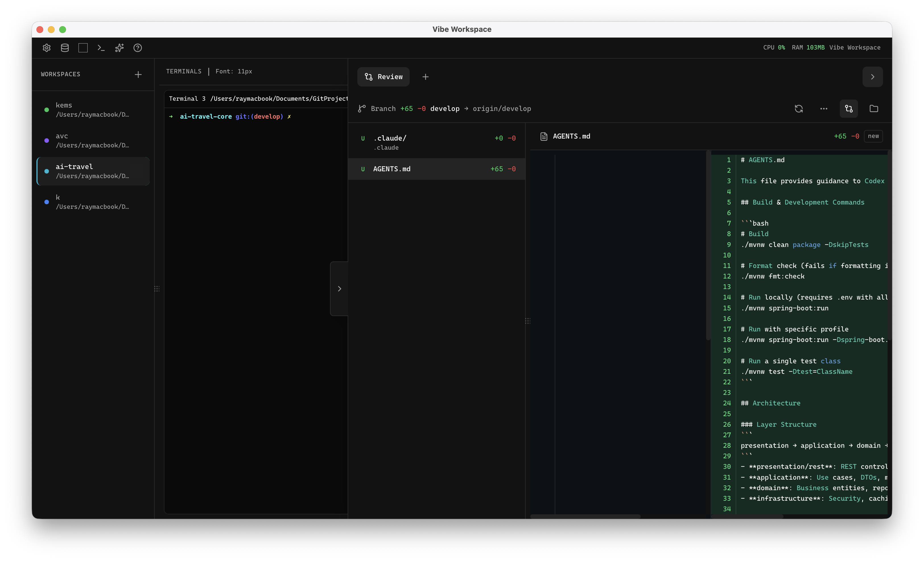The width and height of the screenshot is (924, 561).
Task: Click the develop branch name
Action: [x=444, y=108]
